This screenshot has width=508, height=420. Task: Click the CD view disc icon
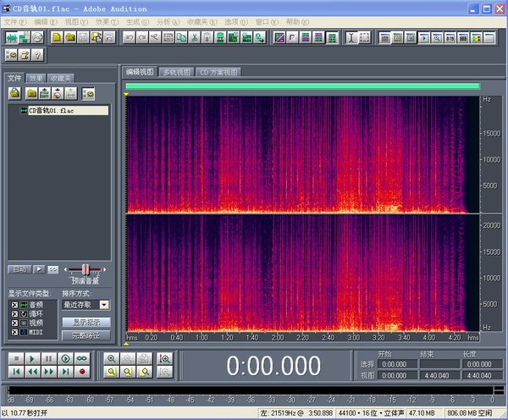click(37, 38)
